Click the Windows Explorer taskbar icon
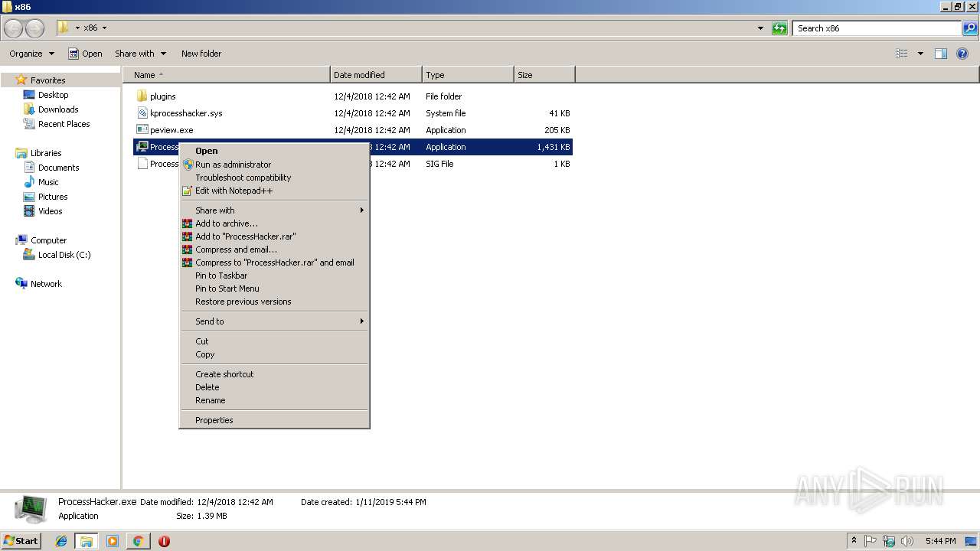The height and width of the screenshot is (551, 980). [x=87, y=541]
